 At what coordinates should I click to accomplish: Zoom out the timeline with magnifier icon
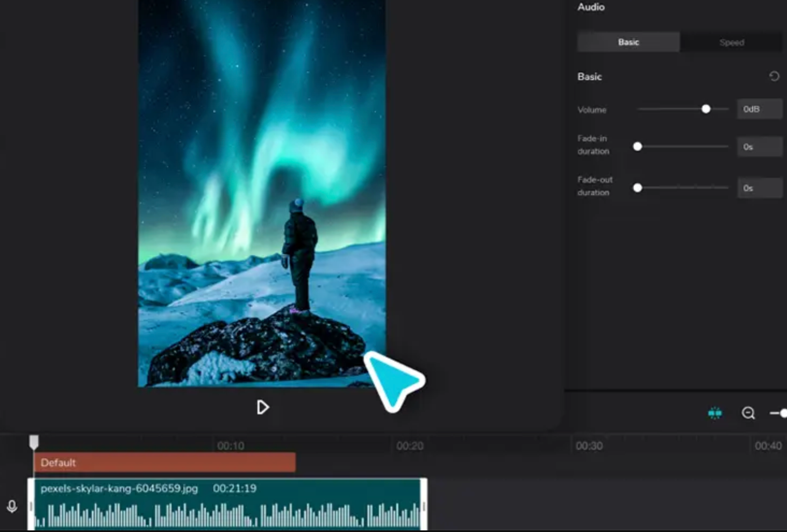coord(748,413)
